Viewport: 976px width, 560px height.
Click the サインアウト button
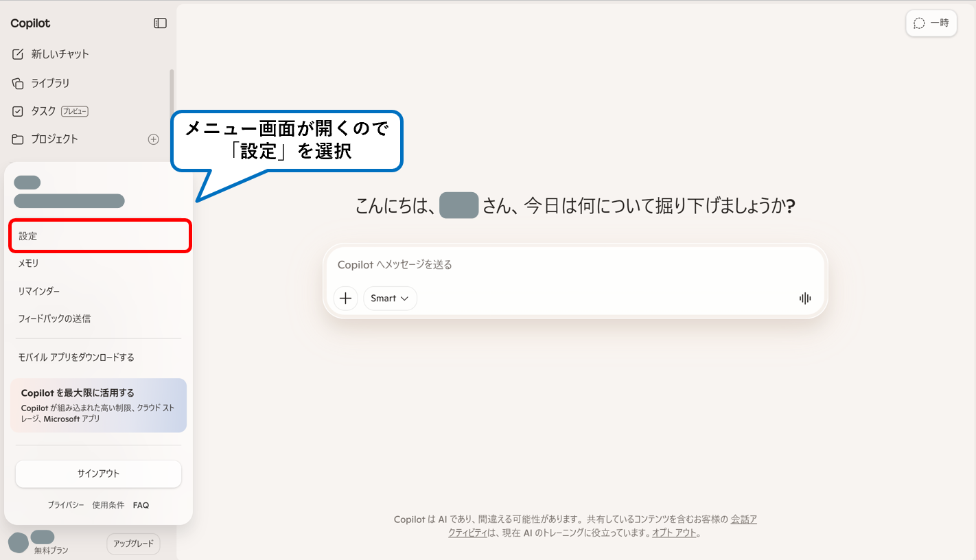point(98,474)
